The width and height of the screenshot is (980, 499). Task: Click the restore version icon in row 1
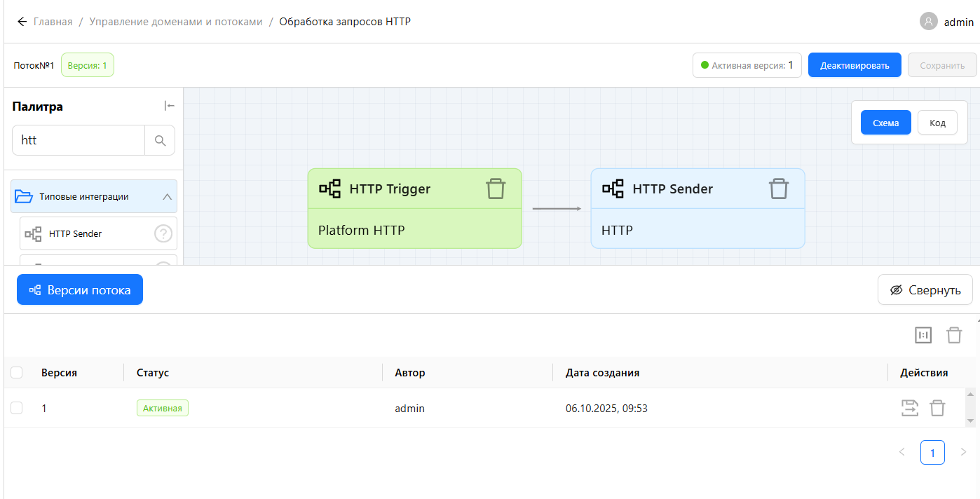[x=909, y=408]
